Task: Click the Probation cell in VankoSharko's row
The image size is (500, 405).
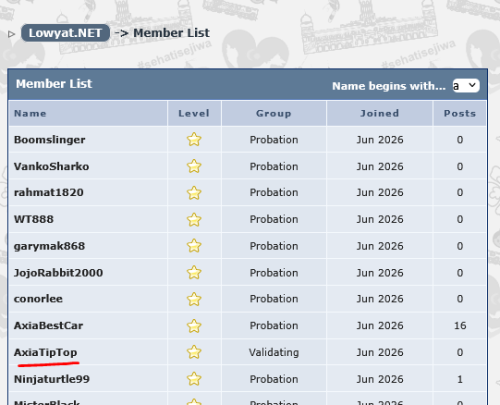Action: click(274, 166)
